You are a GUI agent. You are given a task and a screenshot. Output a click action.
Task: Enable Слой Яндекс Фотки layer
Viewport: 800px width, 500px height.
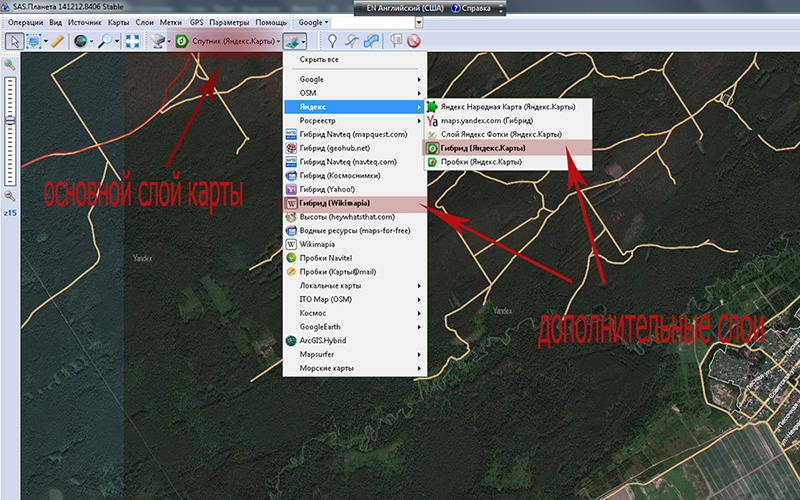tap(508, 134)
